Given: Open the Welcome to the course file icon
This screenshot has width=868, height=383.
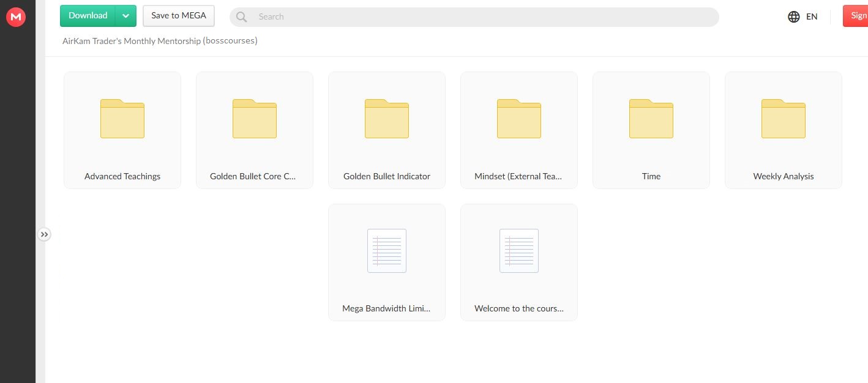Looking at the screenshot, I should [x=519, y=251].
